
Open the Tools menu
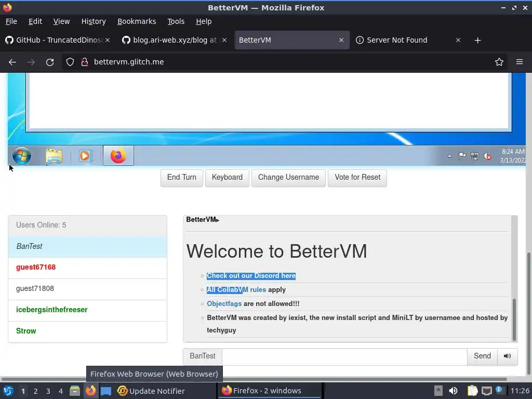(176, 21)
